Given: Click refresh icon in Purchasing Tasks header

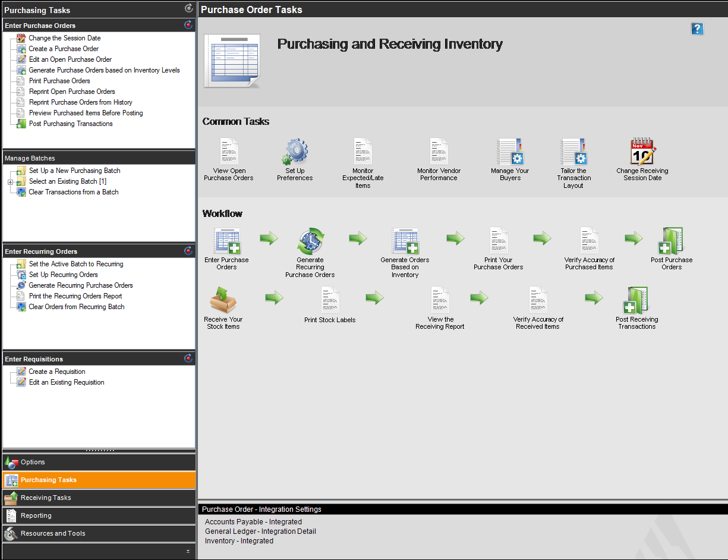Looking at the screenshot, I should click(188, 8).
